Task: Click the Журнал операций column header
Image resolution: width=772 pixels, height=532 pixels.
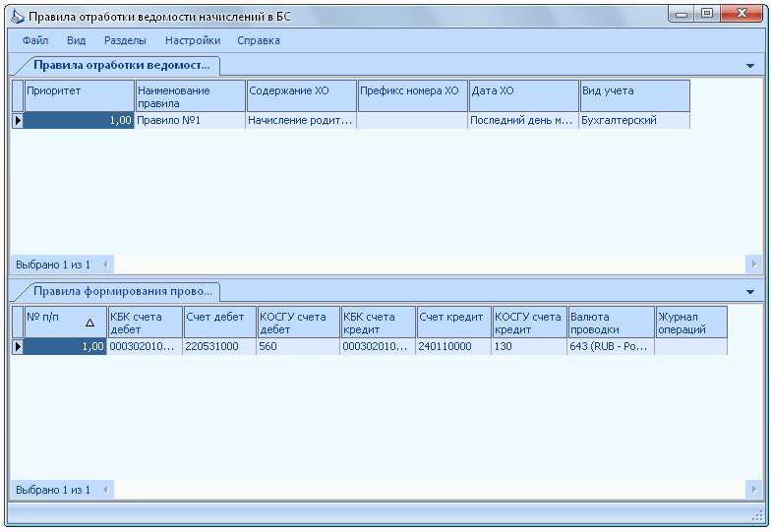Action: (691, 323)
